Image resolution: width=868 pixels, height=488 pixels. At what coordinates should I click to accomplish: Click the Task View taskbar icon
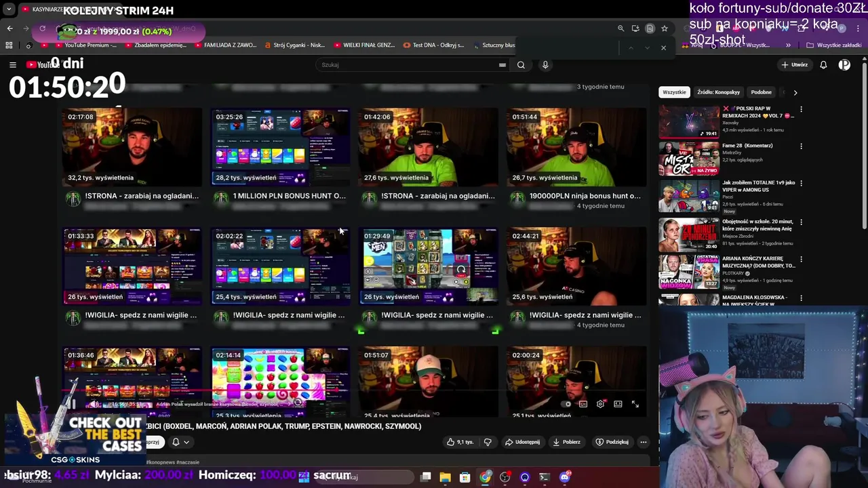coord(425,477)
